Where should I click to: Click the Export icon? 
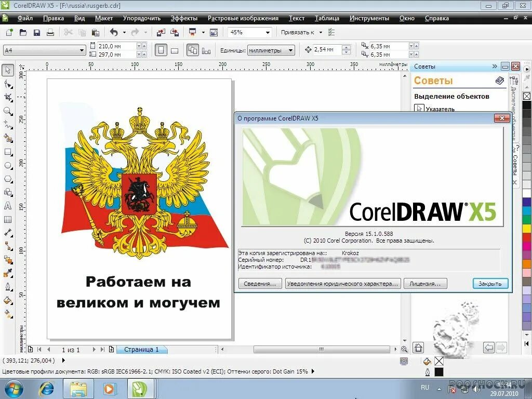coord(175,33)
